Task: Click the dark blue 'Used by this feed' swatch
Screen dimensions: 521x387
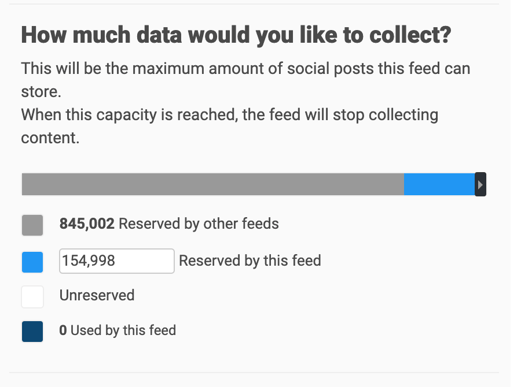Action: (x=32, y=331)
